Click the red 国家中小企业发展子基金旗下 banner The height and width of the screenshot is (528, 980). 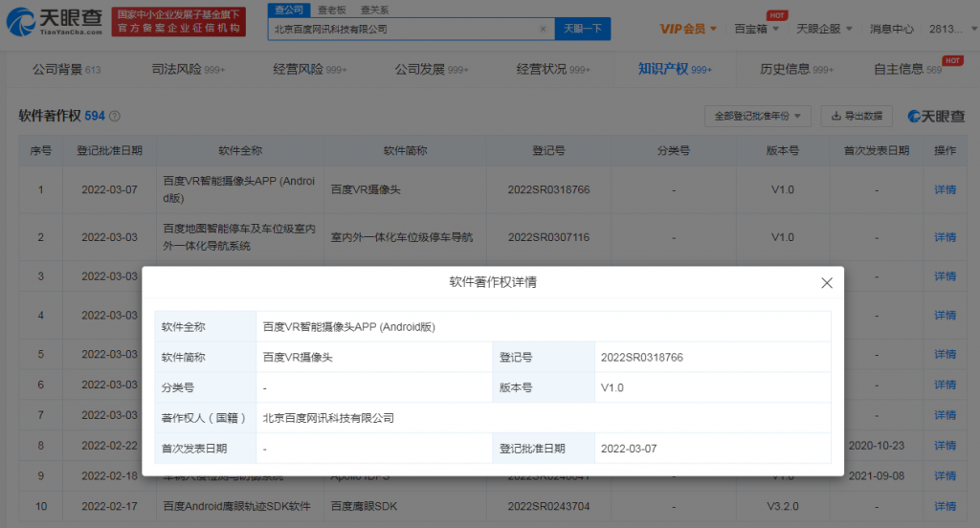tap(179, 22)
